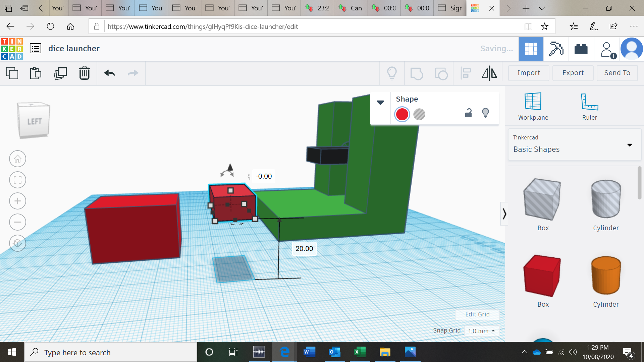Open Excel from the taskbar

(x=360, y=352)
